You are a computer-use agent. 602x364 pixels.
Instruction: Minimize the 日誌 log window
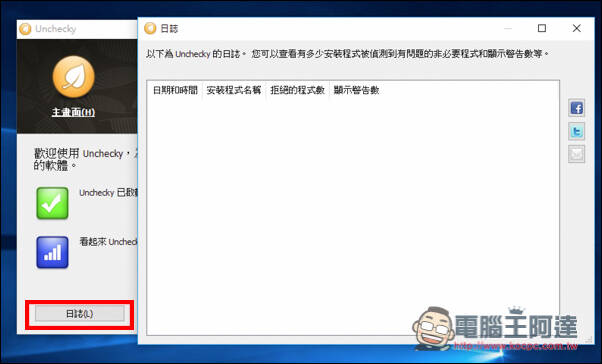(508, 28)
